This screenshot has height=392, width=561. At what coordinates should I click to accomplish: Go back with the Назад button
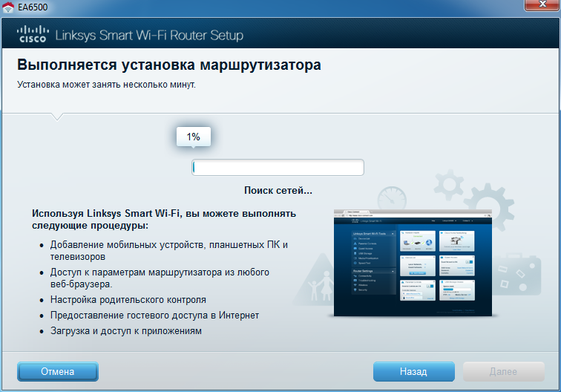[413, 372]
